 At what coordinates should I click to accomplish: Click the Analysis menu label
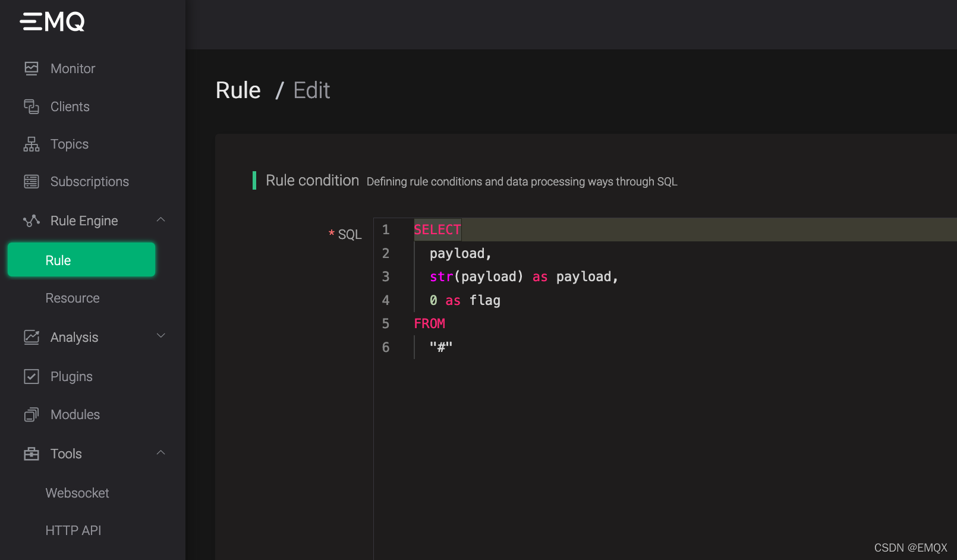point(74,337)
